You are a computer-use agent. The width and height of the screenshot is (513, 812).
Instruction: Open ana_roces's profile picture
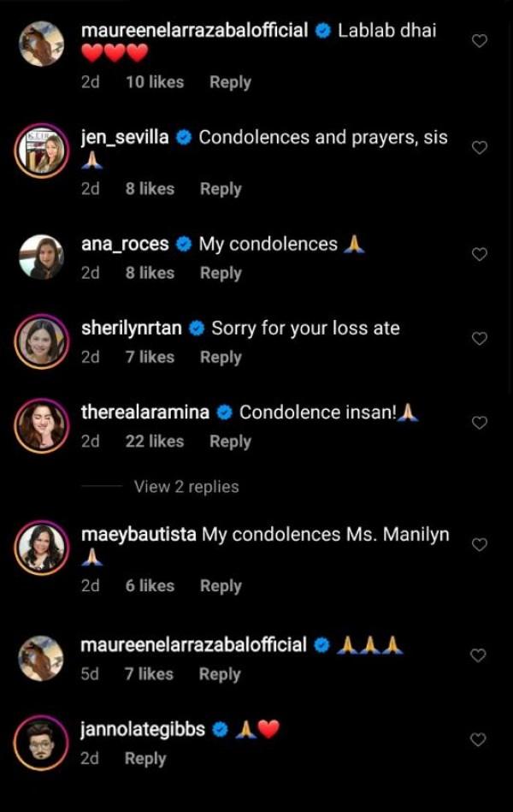click(x=40, y=258)
